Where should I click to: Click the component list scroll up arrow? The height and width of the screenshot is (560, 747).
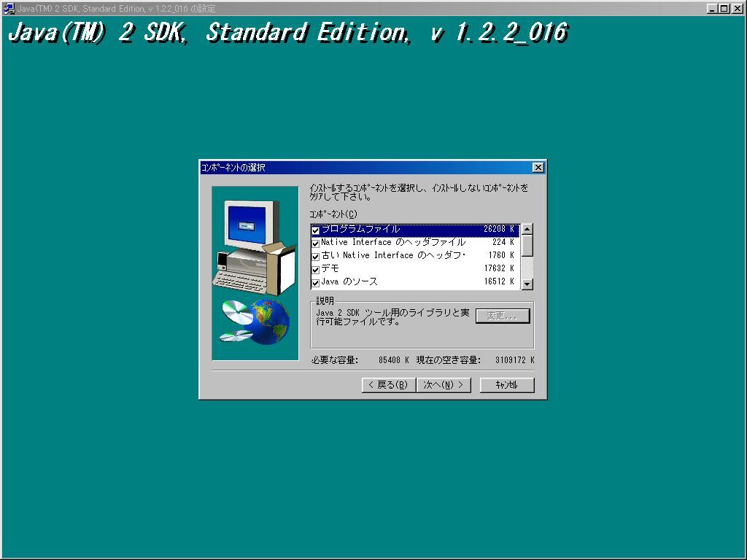(x=527, y=230)
